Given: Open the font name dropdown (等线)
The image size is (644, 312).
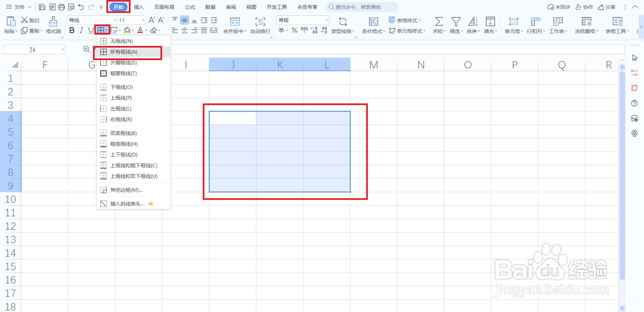Looking at the screenshot, I should coord(116,20).
